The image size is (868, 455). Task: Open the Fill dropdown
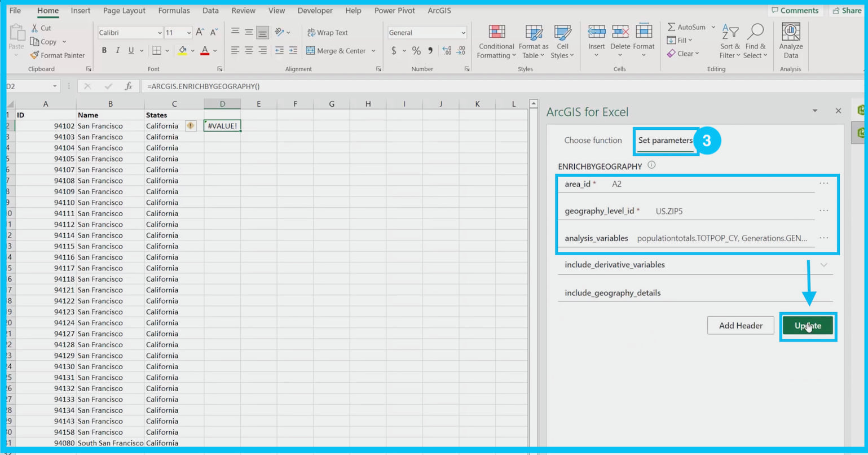[680, 40]
